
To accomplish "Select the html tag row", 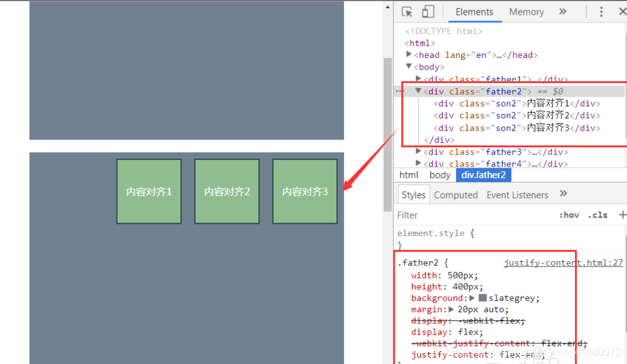I will coord(419,43).
